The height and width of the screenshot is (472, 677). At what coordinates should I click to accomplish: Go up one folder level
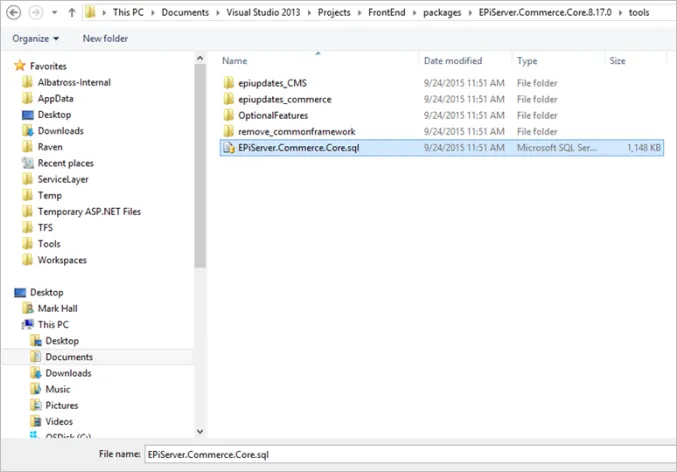click(72, 13)
